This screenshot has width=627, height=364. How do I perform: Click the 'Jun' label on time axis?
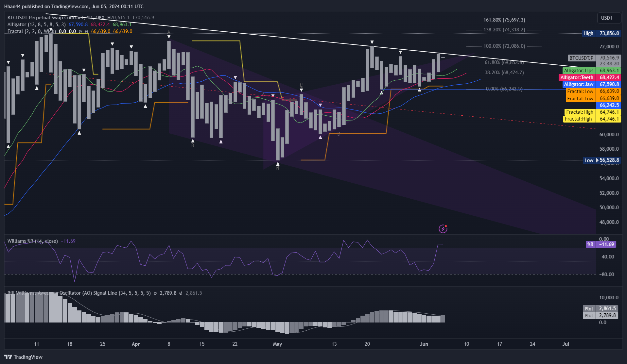coord(424,344)
